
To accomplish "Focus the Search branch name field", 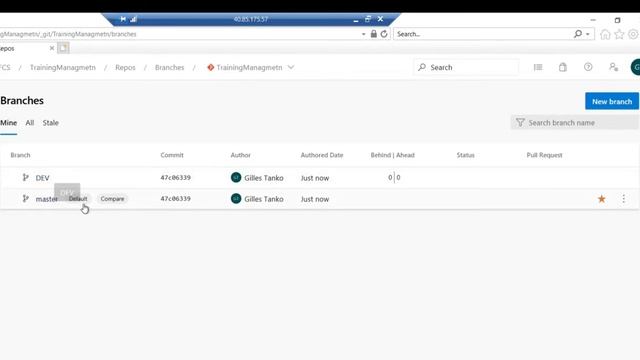I will pos(574,122).
